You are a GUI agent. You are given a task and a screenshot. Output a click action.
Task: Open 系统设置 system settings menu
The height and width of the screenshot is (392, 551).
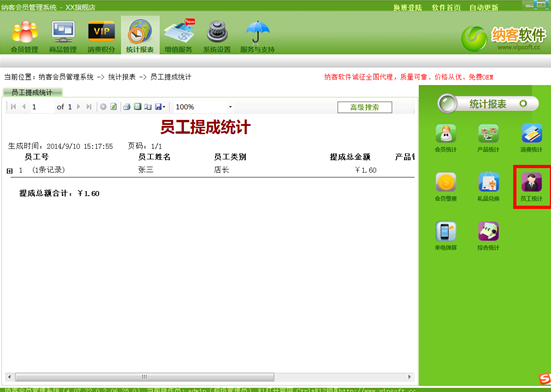point(217,36)
